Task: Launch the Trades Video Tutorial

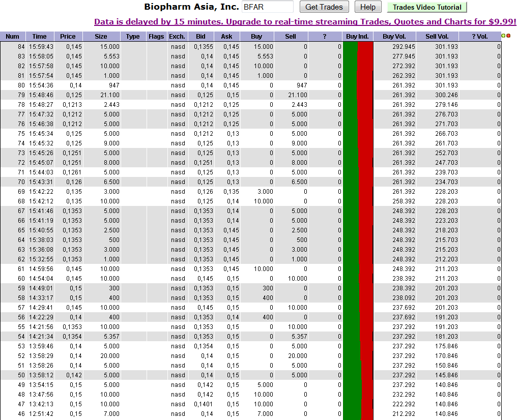Action: tap(426, 7)
